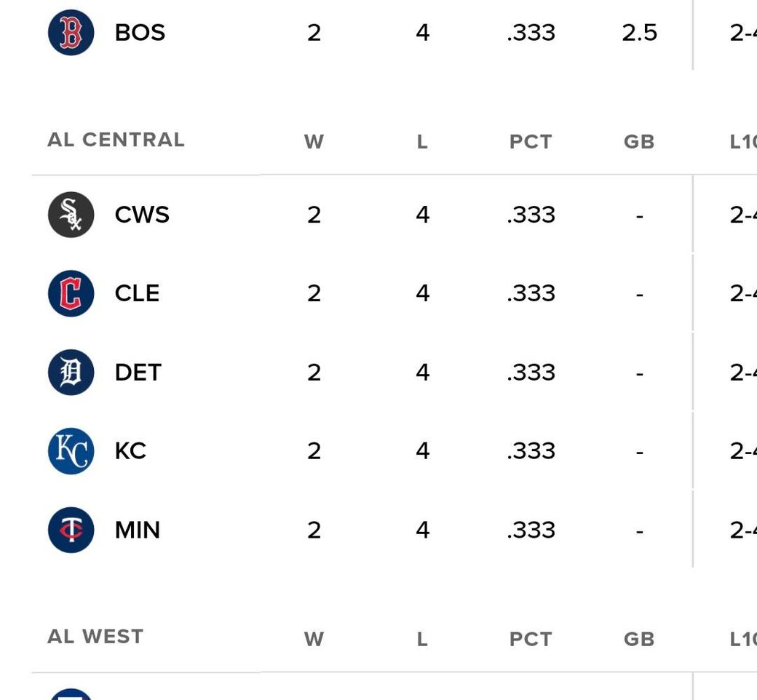This screenshot has width=757, height=700.
Task: Click the Minnesota Twins logo
Action: point(71,530)
